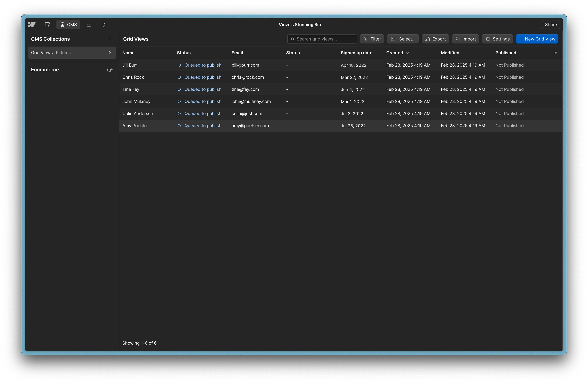This screenshot has width=588, height=383.
Task: Open the Filter button
Action: (x=372, y=39)
